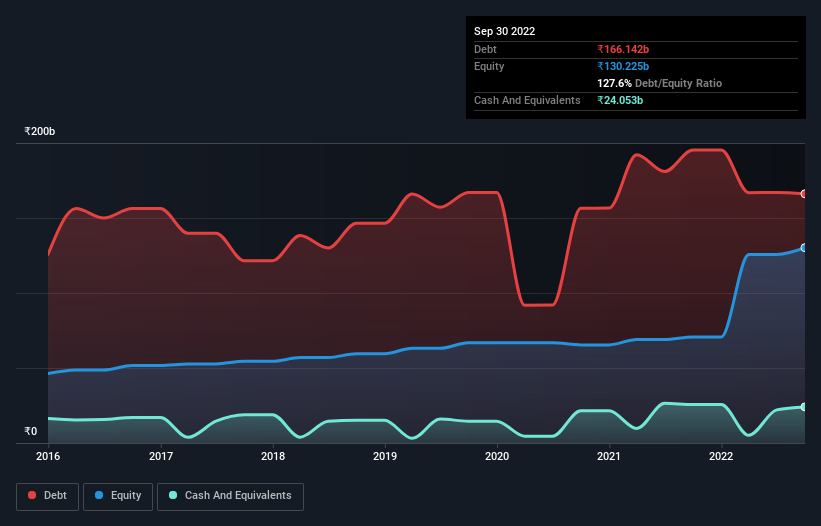Click the ₹24.053b cash value

pyautogui.click(x=620, y=100)
